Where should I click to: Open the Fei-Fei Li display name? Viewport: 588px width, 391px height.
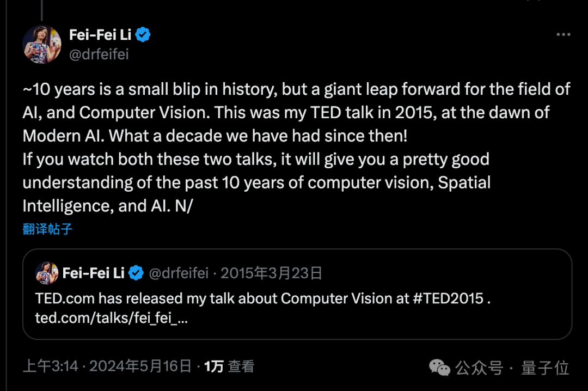[x=100, y=35]
